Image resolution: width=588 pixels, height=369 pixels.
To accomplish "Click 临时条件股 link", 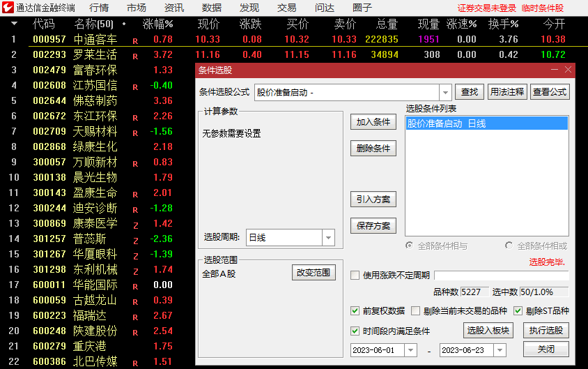I will pyautogui.click(x=543, y=8).
